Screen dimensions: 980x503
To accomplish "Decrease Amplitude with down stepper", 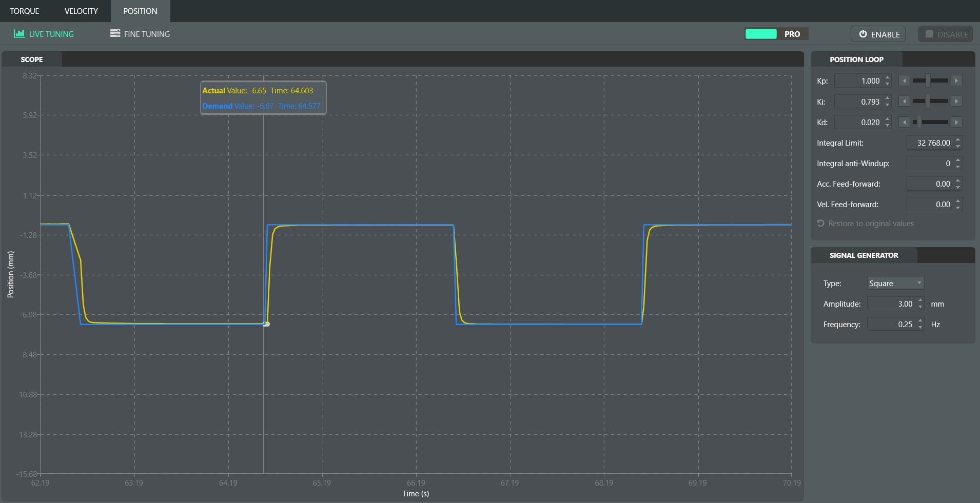I will coord(920,307).
